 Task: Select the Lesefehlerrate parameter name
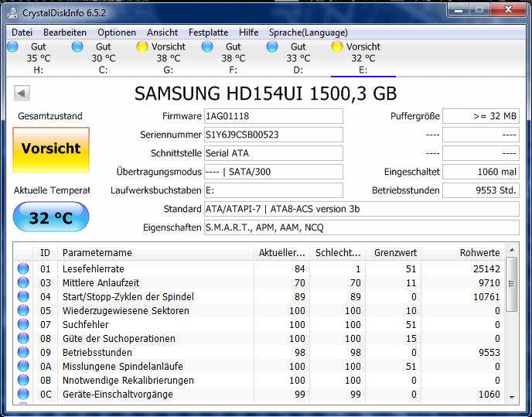pos(94,269)
